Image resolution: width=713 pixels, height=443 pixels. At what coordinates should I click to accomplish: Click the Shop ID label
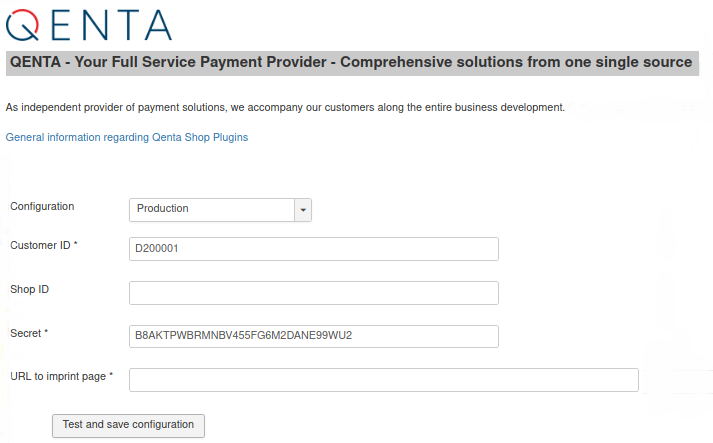[30, 289]
